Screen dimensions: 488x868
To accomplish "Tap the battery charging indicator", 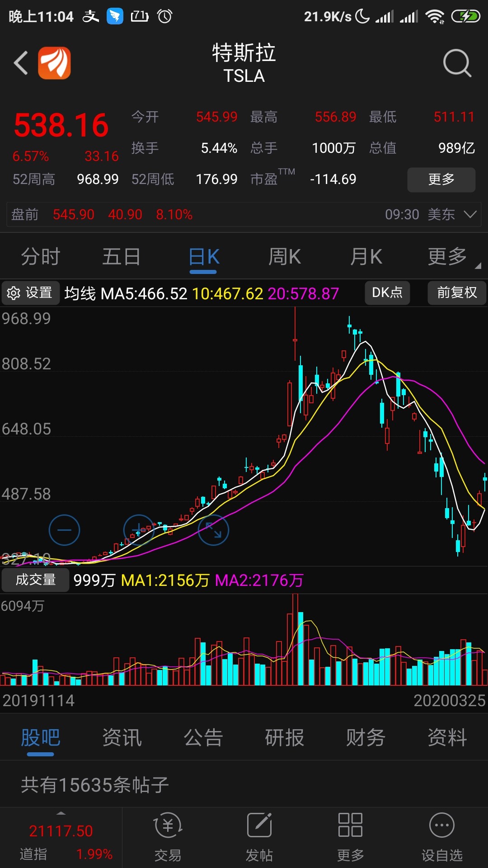I will 465,17.
